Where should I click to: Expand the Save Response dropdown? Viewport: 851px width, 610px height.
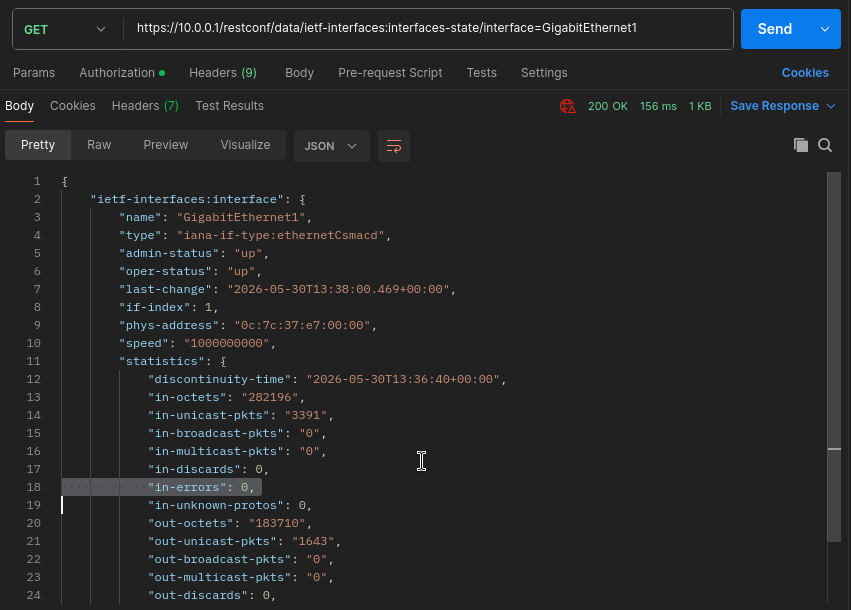tap(831, 106)
